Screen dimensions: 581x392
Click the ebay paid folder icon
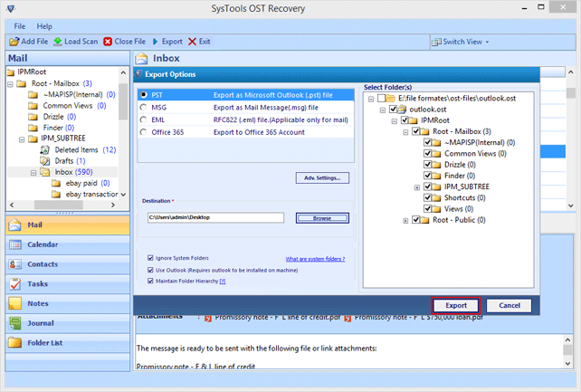(x=56, y=184)
